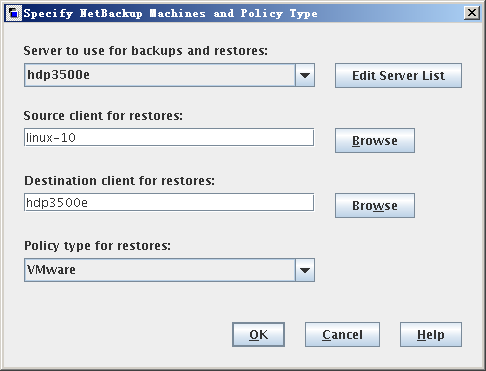Image resolution: width=486 pixels, height=371 pixels.
Task: Select the policy type combo box showing VMware
Action: pyautogui.click(x=169, y=270)
